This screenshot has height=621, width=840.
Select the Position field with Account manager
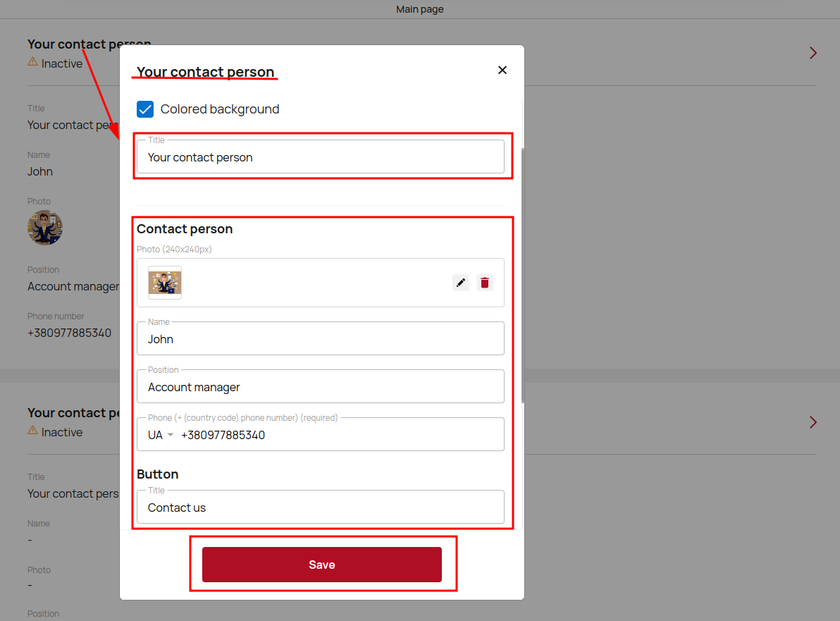click(x=320, y=387)
